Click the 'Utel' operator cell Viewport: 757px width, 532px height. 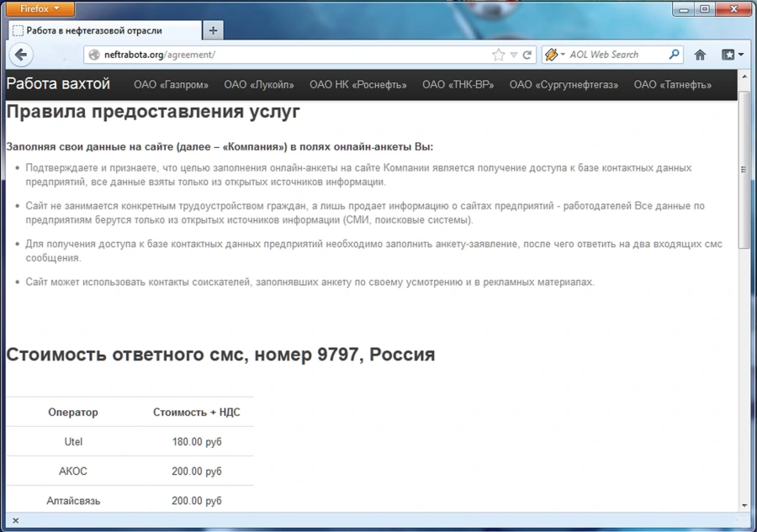[x=73, y=442]
